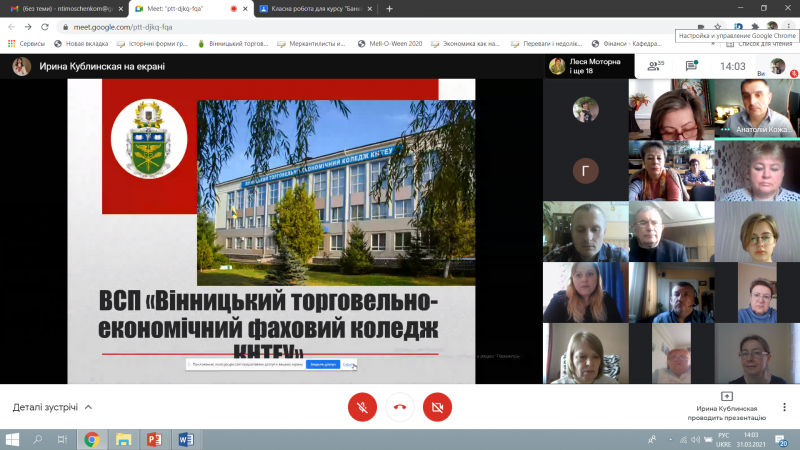This screenshot has height=450, width=800.
Task: Open Chrome from the taskbar
Action: click(x=92, y=439)
